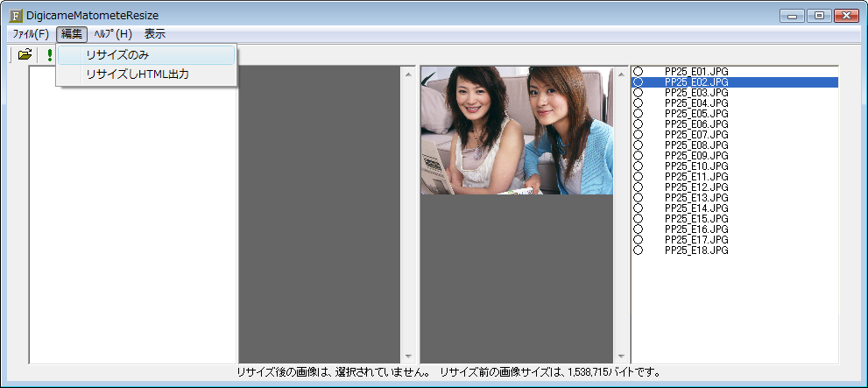Toggle the circle mark beside PP25_E02.JPG
This screenshot has height=388, width=868.
639,82
